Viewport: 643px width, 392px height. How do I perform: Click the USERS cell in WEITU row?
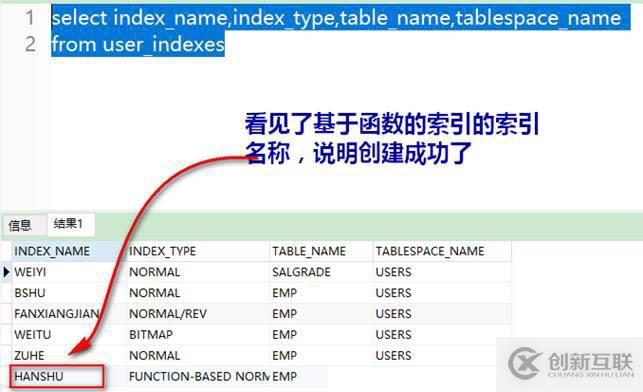click(442, 335)
